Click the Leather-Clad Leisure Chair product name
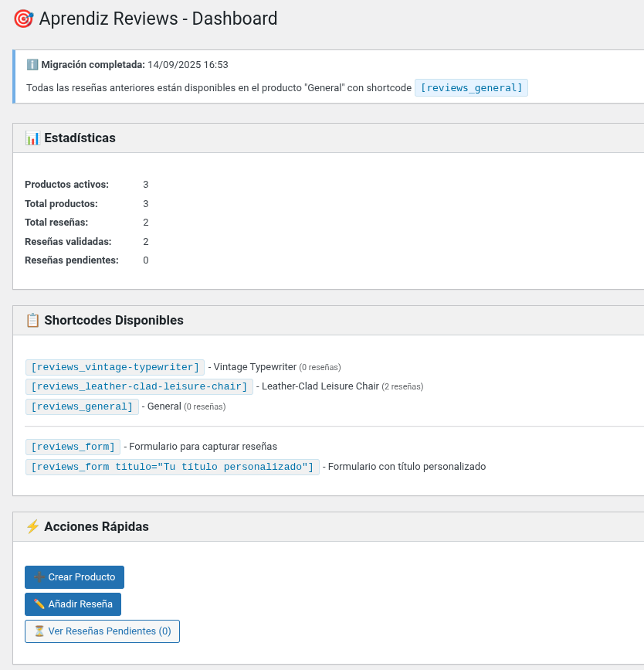This screenshot has height=670, width=644. pos(320,386)
